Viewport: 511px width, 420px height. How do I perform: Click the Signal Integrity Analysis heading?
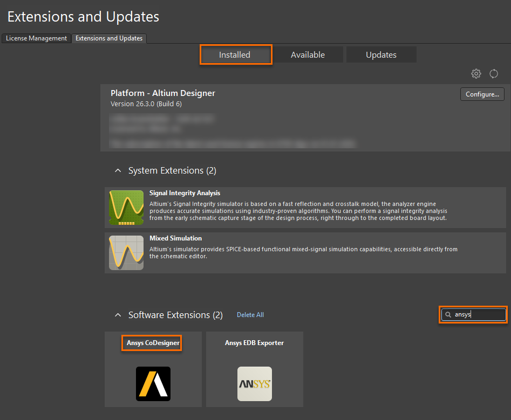(185, 193)
